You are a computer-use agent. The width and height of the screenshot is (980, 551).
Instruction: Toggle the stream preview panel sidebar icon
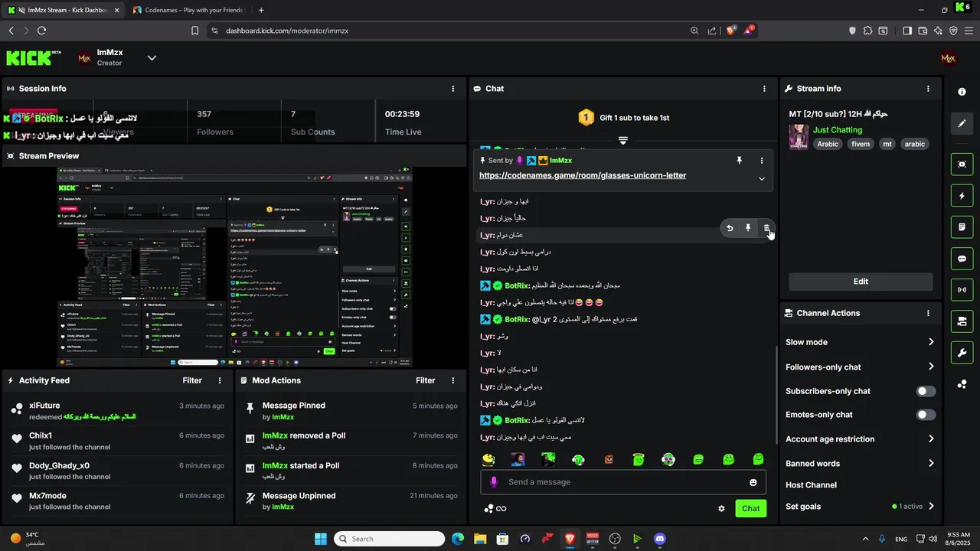click(962, 164)
